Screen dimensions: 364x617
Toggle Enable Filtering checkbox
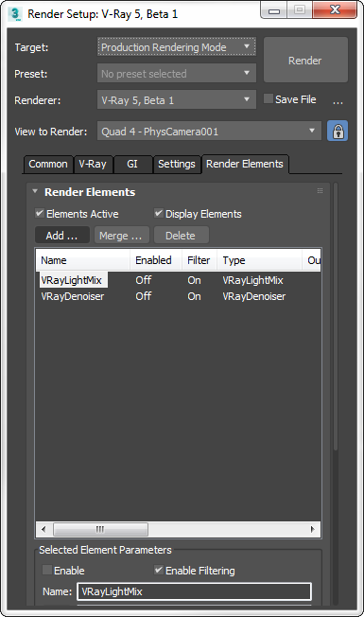click(x=159, y=570)
